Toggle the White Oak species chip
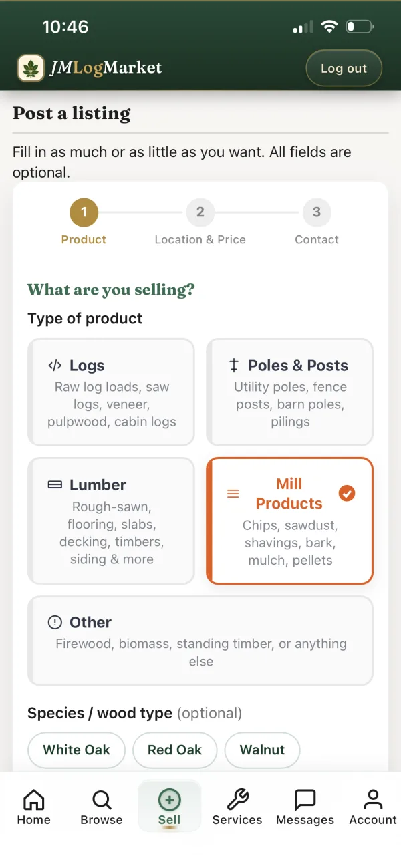 point(76,750)
